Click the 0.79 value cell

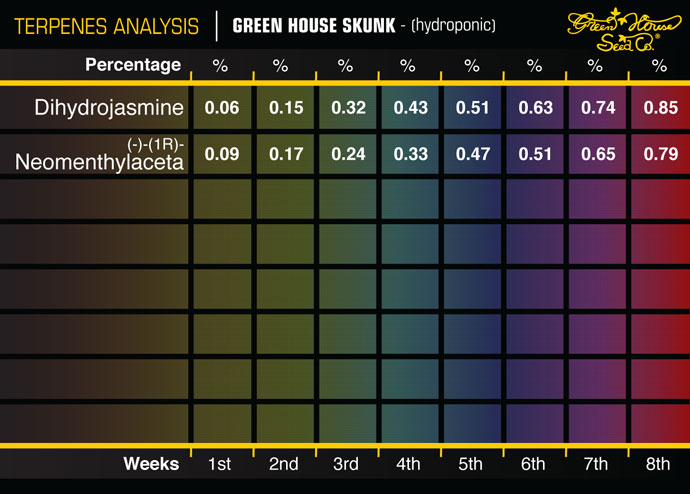(659, 155)
